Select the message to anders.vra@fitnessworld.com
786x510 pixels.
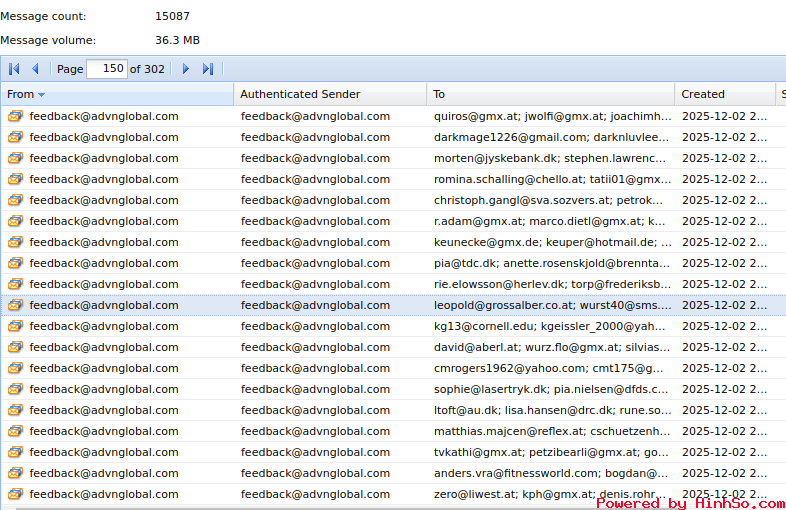click(x=551, y=473)
